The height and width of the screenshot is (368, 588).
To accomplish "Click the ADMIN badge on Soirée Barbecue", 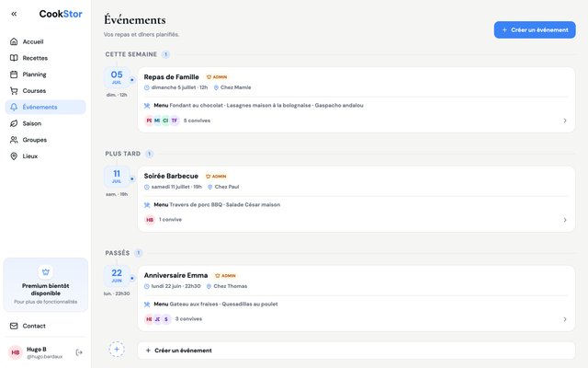I will (x=216, y=176).
